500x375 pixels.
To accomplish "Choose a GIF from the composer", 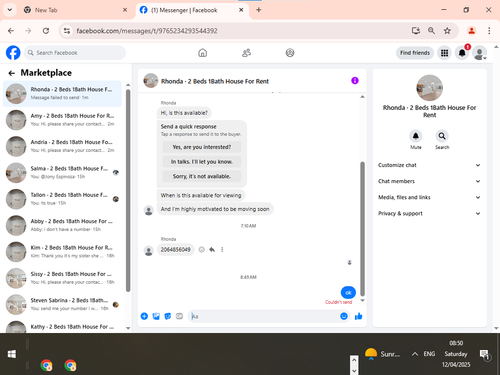I will pos(179,316).
